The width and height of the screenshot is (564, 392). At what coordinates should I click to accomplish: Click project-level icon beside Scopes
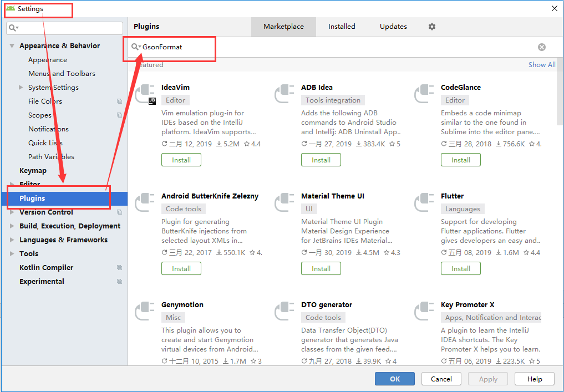pos(119,115)
